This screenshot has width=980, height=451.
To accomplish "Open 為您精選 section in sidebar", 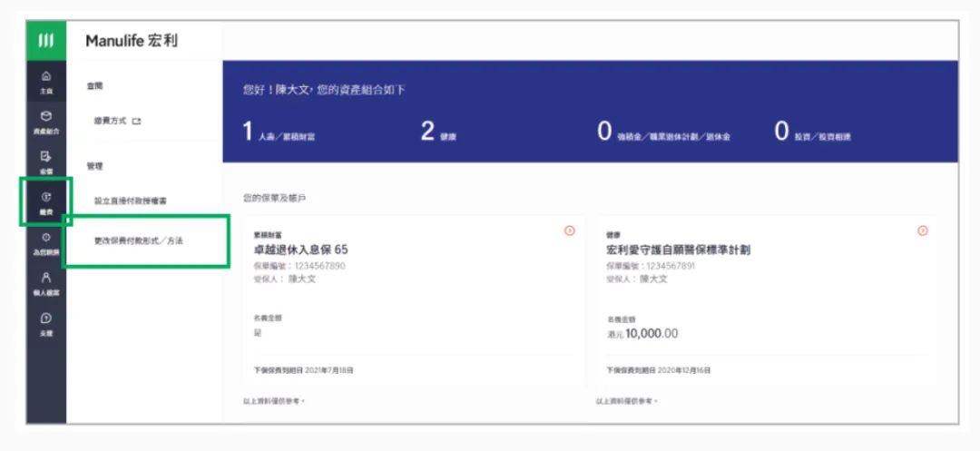I will pos(46,243).
